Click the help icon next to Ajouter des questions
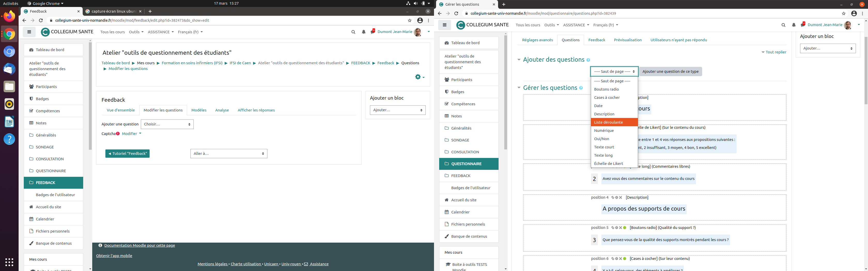The height and width of the screenshot is (271, 868). pos(588,60)
